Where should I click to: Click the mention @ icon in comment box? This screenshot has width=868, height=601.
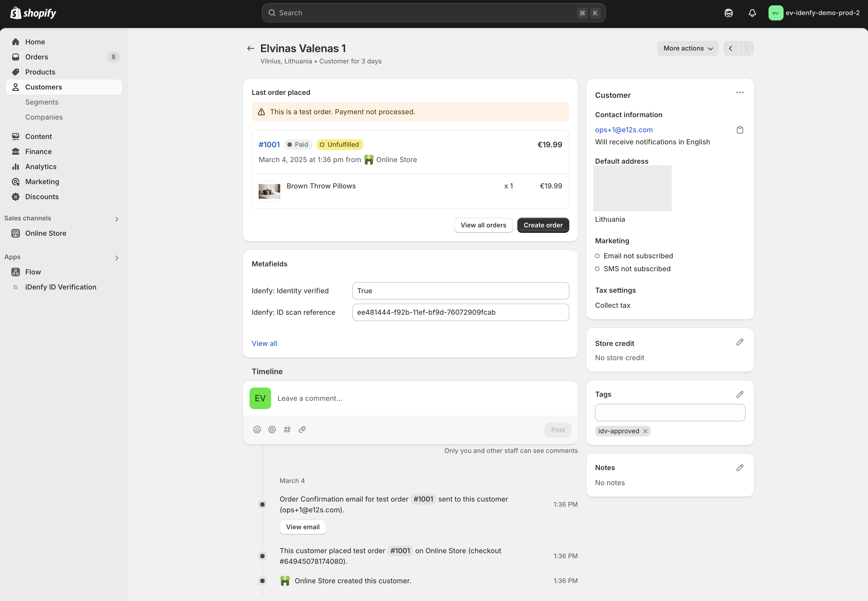click(x=272, y=430)
